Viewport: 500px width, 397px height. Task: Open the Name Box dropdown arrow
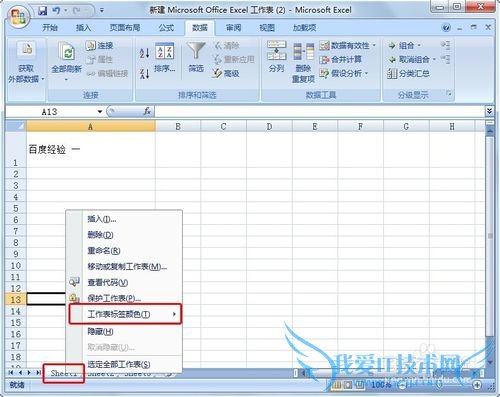[100, 112]
